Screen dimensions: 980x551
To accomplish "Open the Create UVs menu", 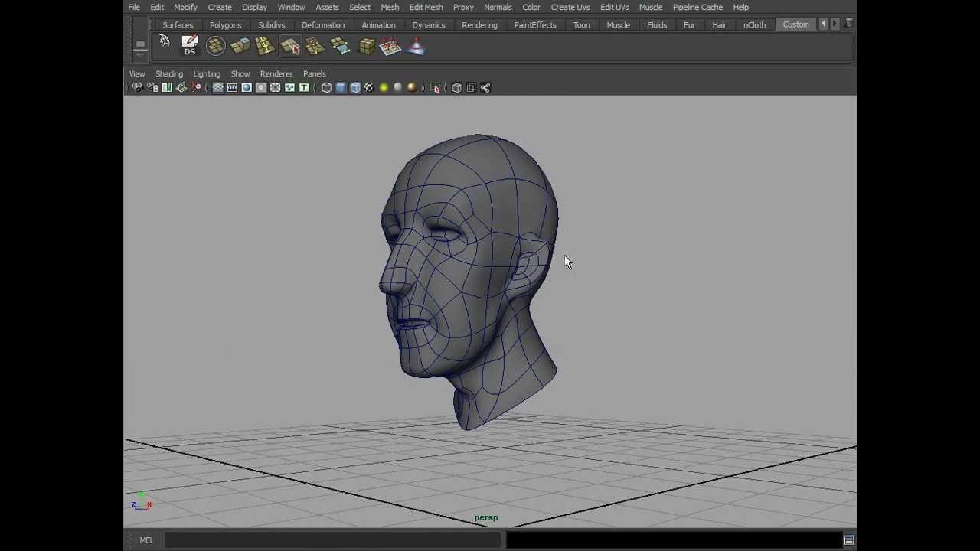I will [570, 8].
